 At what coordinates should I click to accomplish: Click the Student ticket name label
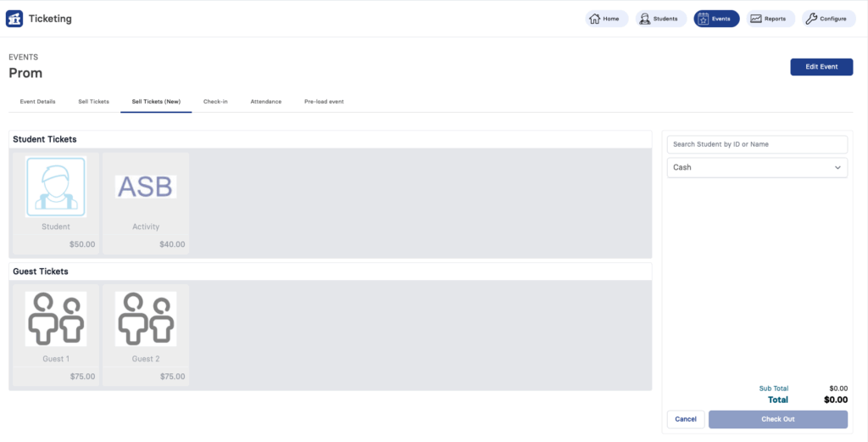tap(56, 227)
